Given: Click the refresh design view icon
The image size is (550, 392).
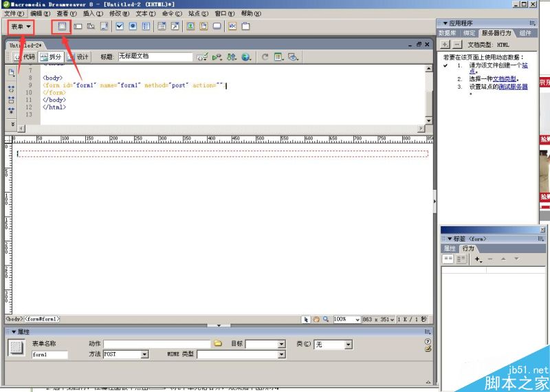Looking at the screenshot, I should pos(265,57).
